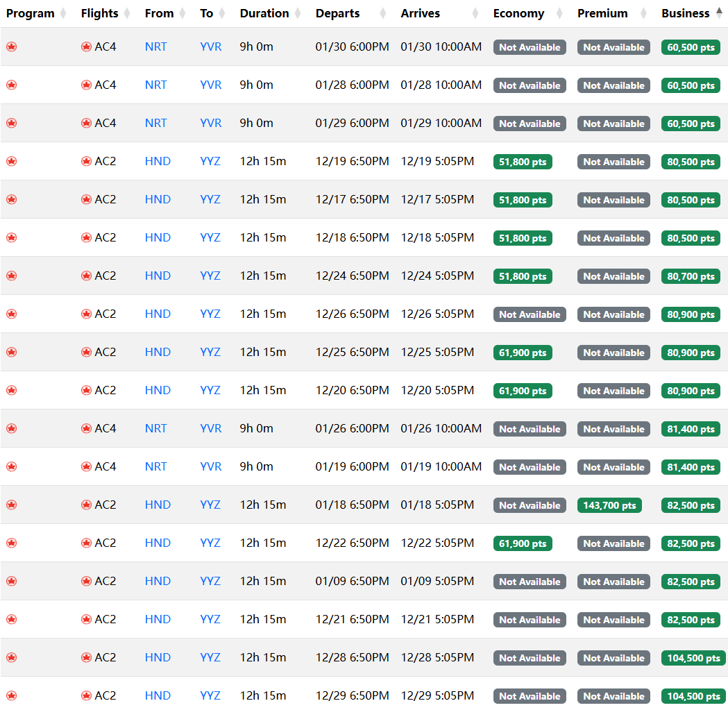Sort by Duration using its sort arrows

298,13
